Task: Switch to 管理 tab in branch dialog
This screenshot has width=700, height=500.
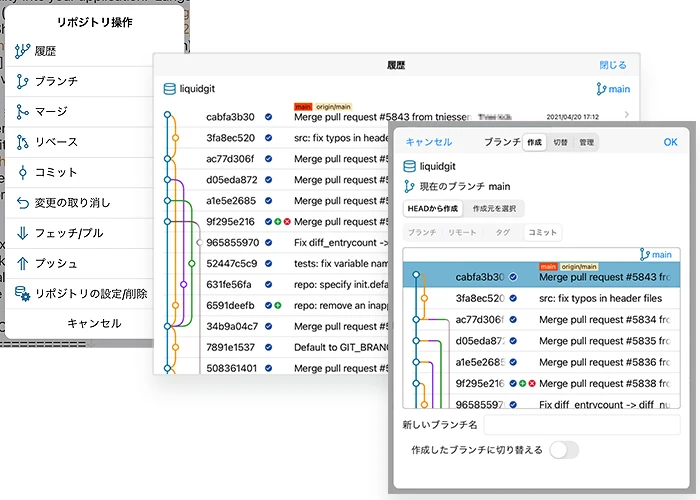Action: [586, 142]
